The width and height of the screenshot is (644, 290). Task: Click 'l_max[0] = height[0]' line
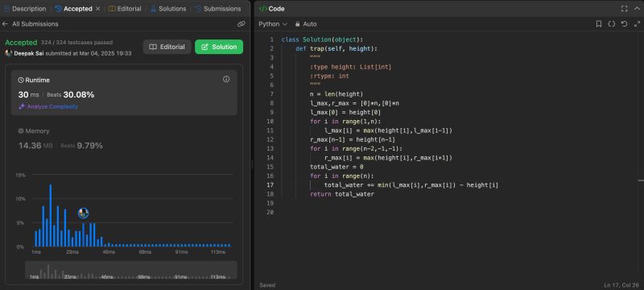click(345, 113)
